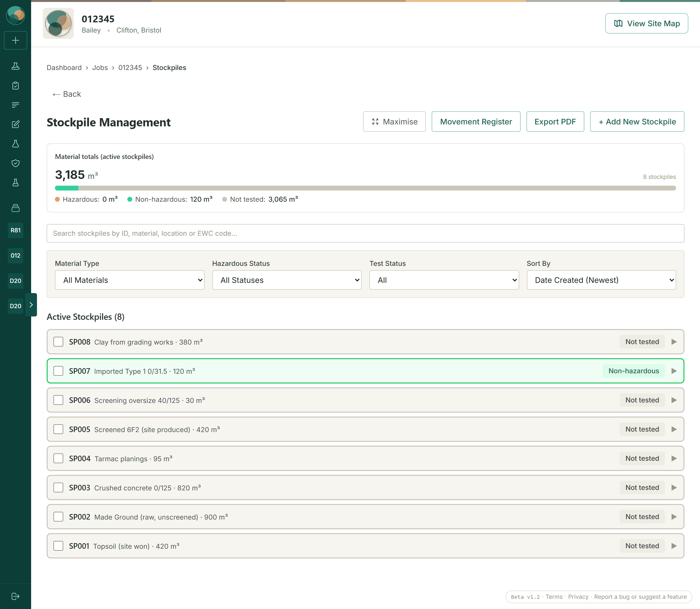700x609 pixels.
Task: Open the stacked container sidebar icon
Action: click(x=15, y=208)
